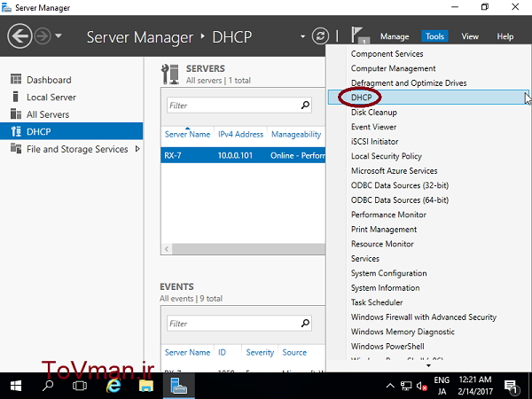Viewport: 532px width, 399px height.
Task: Open File and Storage Services in the sidebar
Action: [77, 149]
